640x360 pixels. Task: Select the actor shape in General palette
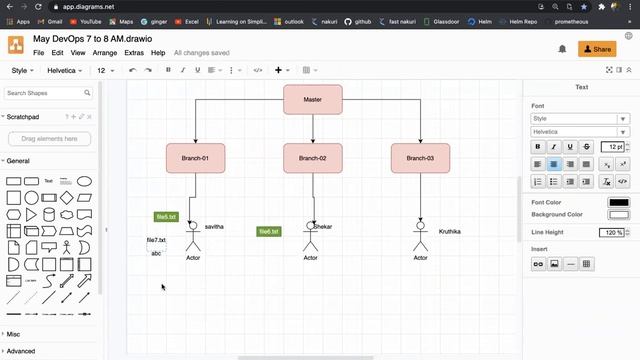point(67,247)
